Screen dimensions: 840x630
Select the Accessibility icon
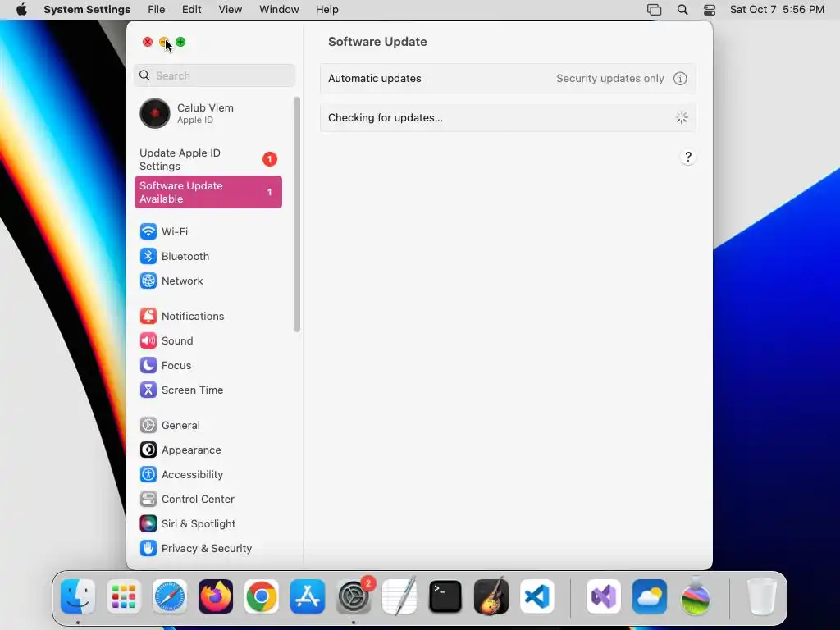[x=148, y=475]
